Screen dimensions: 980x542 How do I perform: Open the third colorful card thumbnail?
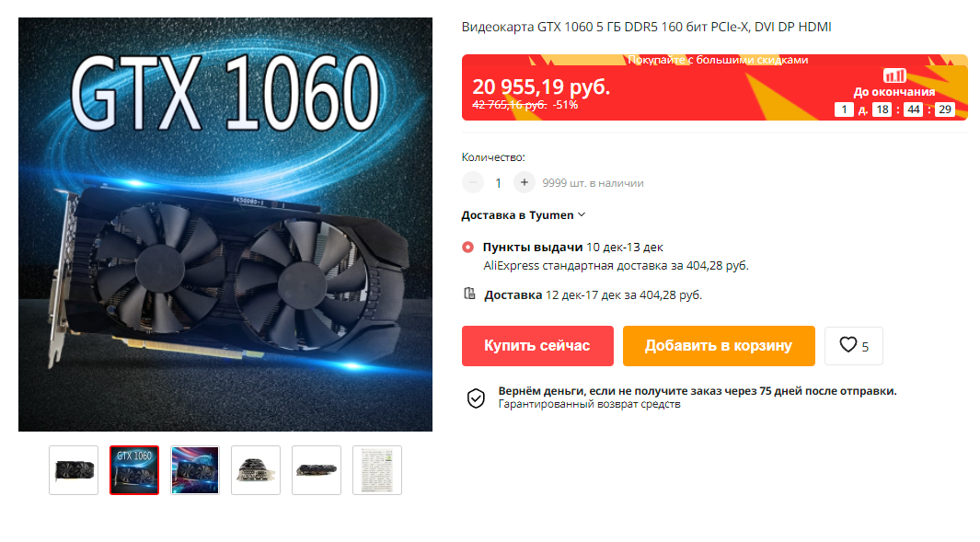point(195,470)
